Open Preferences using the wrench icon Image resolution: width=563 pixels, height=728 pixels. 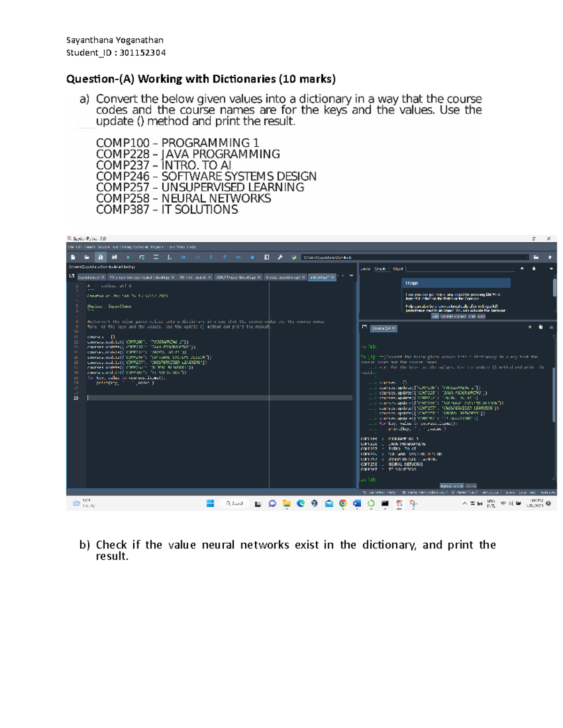pos(280,257)
